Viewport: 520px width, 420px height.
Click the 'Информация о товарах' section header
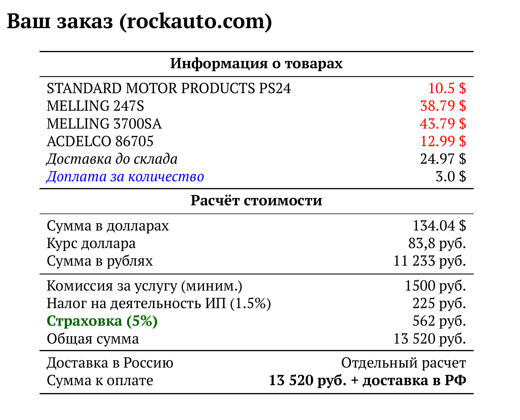click(x=256, y=63)
